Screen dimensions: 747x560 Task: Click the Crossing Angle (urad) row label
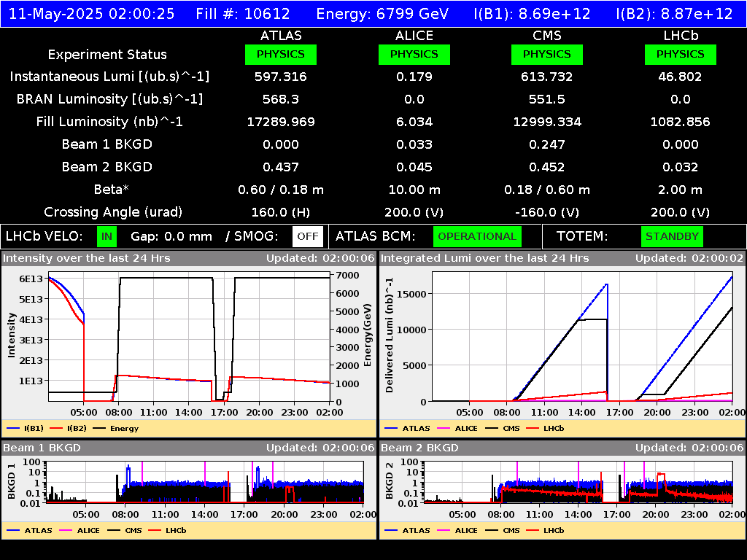pos(113,212)
